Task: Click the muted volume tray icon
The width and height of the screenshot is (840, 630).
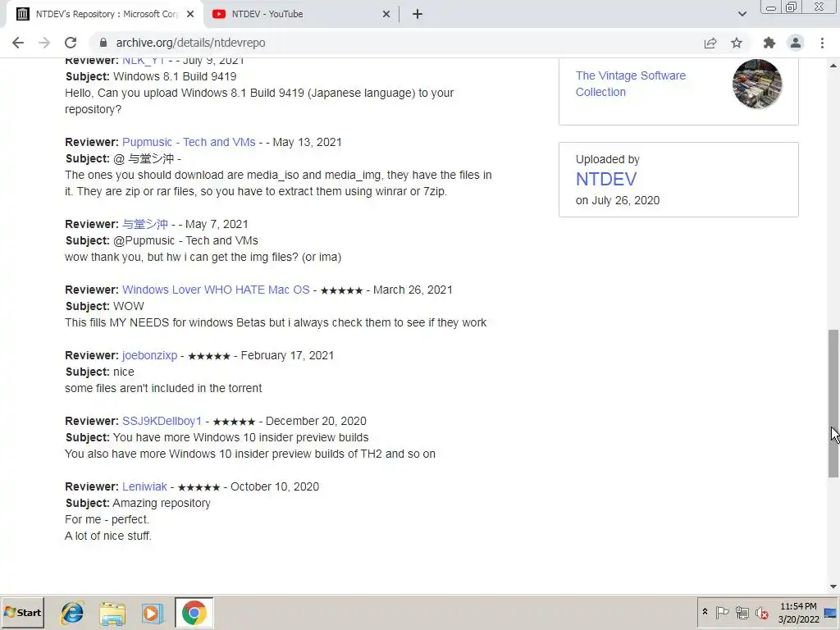Action: tap(761, 612)
